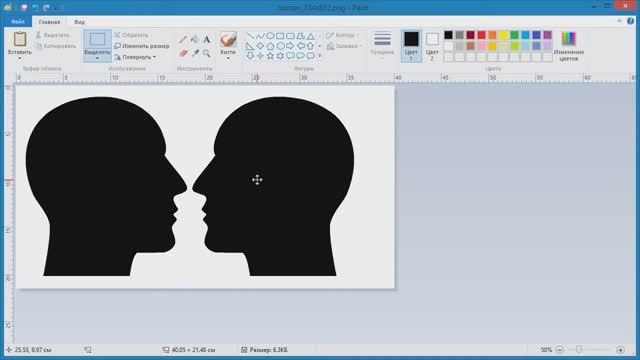Screen dimensions: 640x360
Task: Open Paint Help question mark icon
Action: (631, 21)
